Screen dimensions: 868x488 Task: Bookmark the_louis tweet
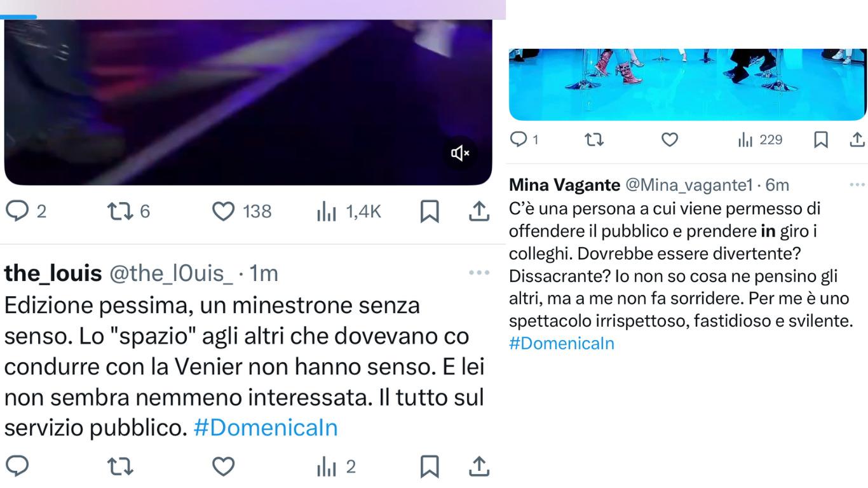pyautogui.click(x=430, y=467)
